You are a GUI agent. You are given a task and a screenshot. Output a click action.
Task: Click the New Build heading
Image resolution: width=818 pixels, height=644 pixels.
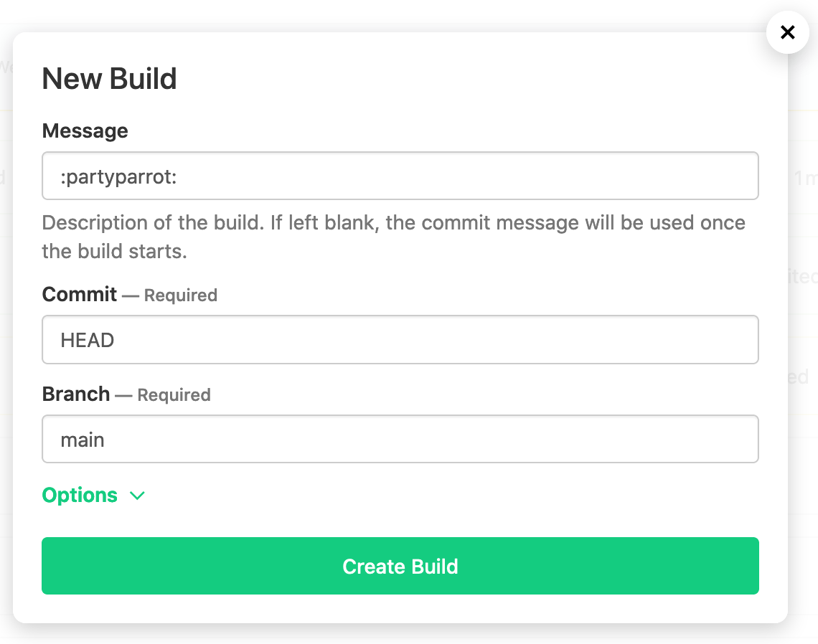[110, 78]
